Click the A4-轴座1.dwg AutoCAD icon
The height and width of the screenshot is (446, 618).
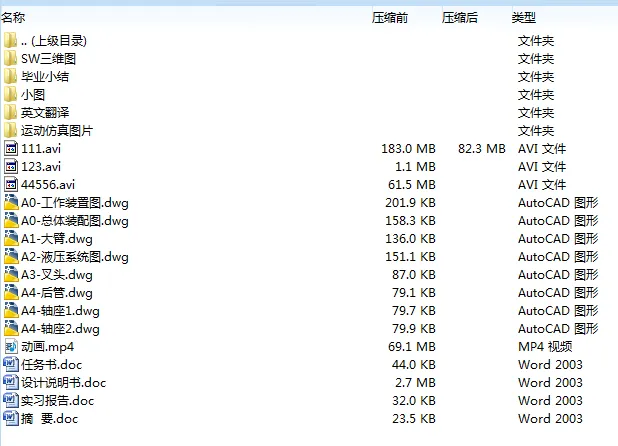[x=11, y=310]
